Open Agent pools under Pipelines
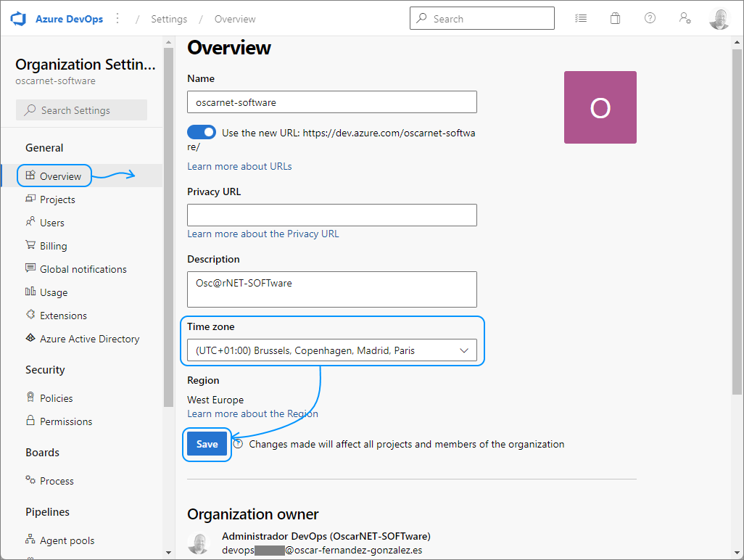The image size is (744, 560). (67, 540)
